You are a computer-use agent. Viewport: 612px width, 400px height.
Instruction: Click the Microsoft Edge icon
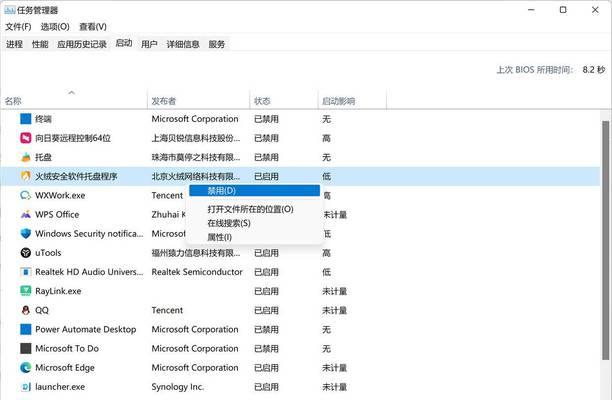[x=26, y=368]
